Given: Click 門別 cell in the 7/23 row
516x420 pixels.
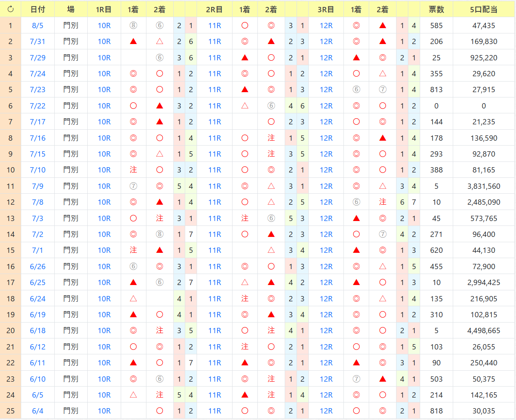Looking at the screenshot, I should pos(71,90).
